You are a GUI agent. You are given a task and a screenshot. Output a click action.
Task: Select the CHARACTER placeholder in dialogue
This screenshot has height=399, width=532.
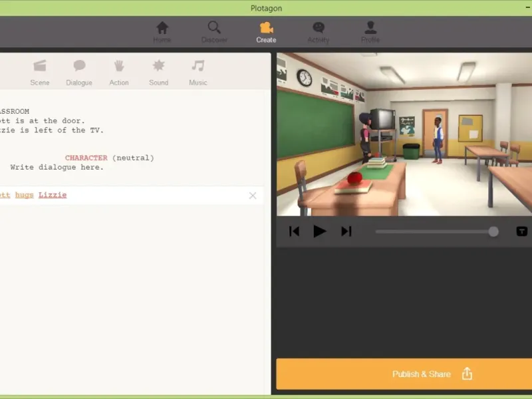click(86, 158)
